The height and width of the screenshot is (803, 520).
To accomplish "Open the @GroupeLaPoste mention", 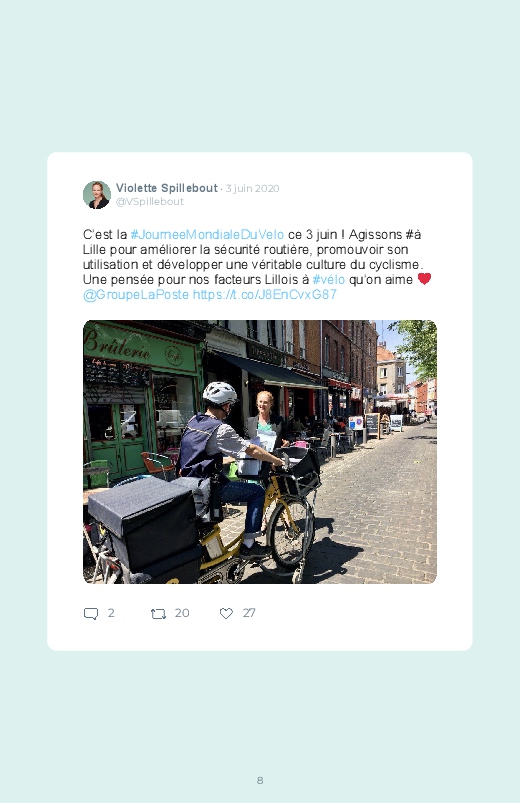I will pos(136,295).
